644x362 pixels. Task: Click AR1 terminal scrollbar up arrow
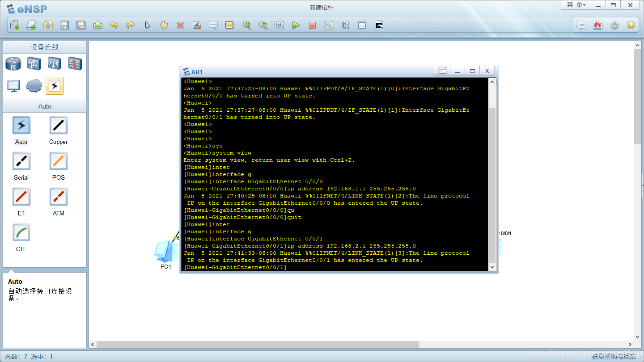(492, 82)
